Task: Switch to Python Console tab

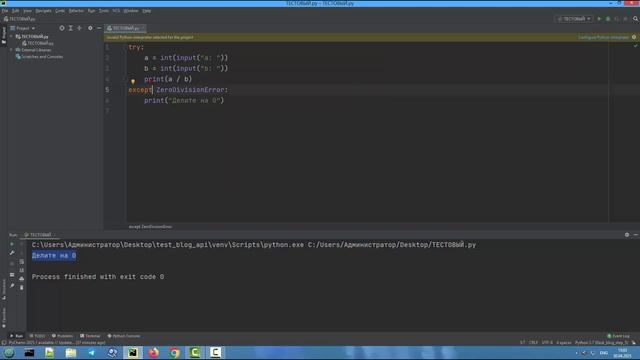Action: coord(124,336)
